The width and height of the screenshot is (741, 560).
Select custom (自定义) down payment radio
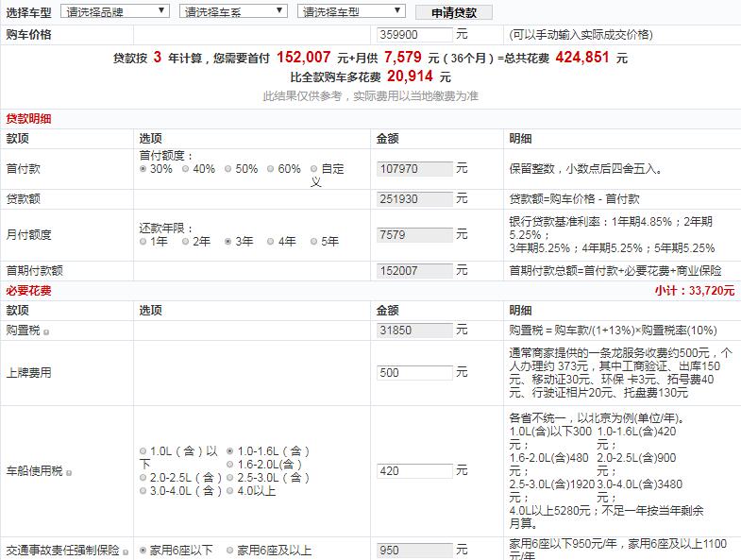(x=313, y=169)
